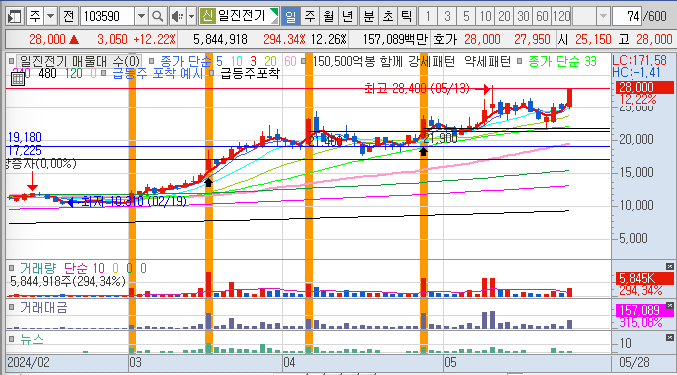Expand the sound options dropdown arrow
The height and width of the screenshot is (375, 677).
point(191,16)
